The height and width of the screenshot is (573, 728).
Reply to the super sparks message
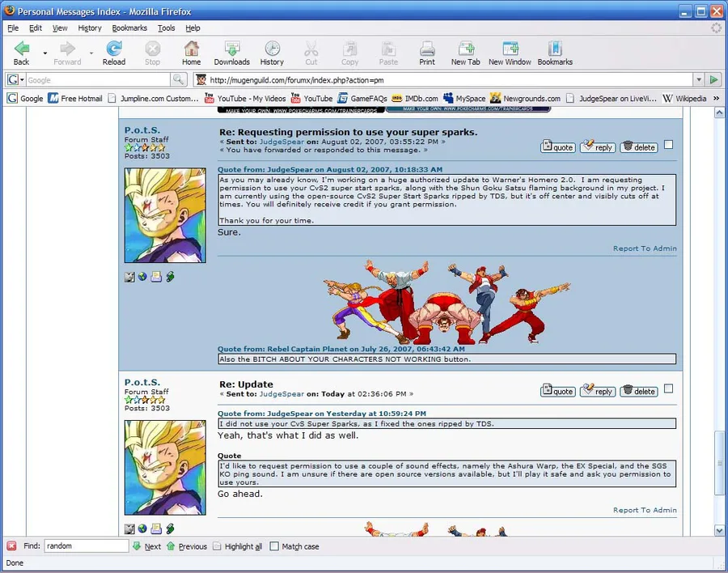(598, 146)
